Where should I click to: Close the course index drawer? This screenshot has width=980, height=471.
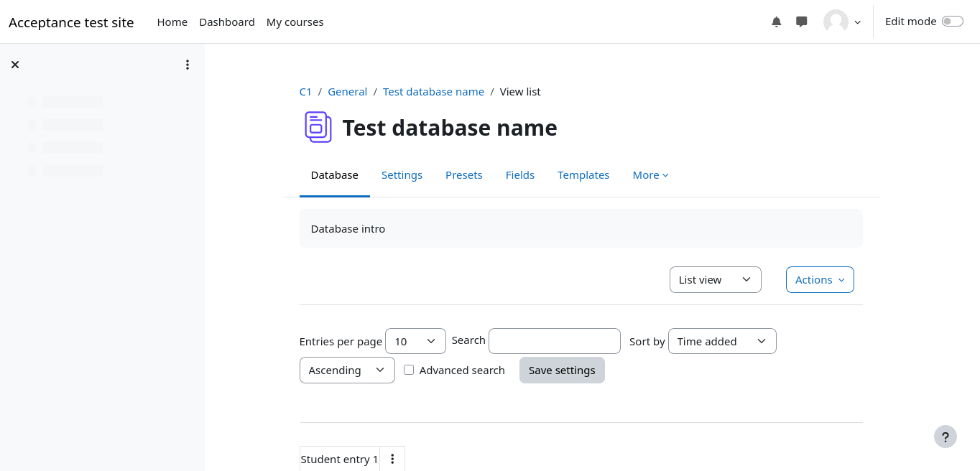click(15, 65)
